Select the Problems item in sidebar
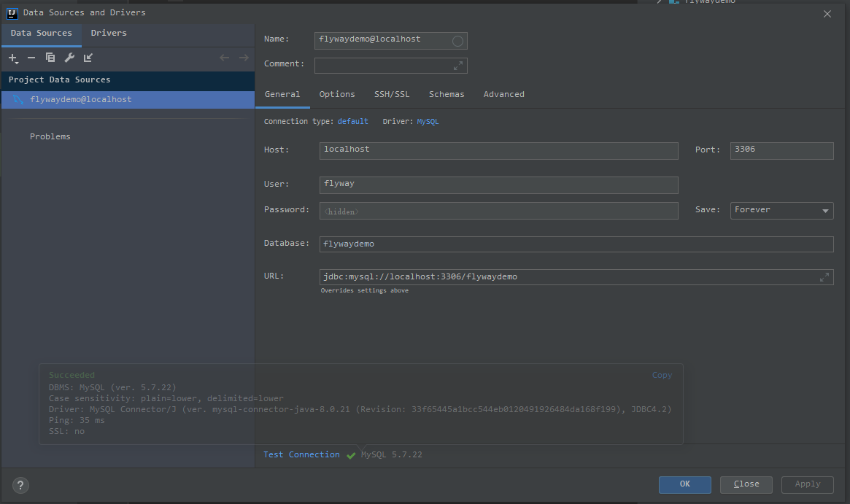Image resolution: width=850 pixels, height=504 pixels. 50,136
